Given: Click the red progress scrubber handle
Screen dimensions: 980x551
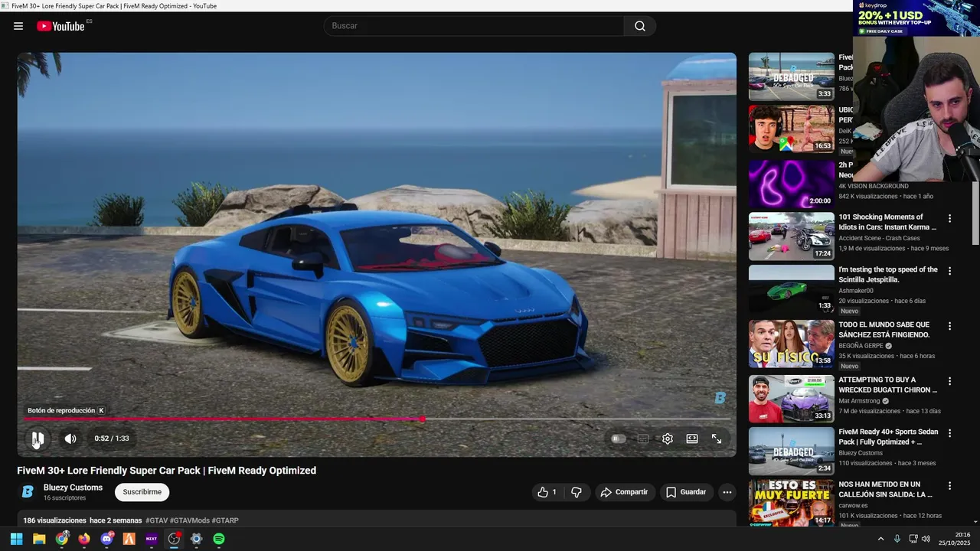Looking at the screenshot, I should click(422, 419).
